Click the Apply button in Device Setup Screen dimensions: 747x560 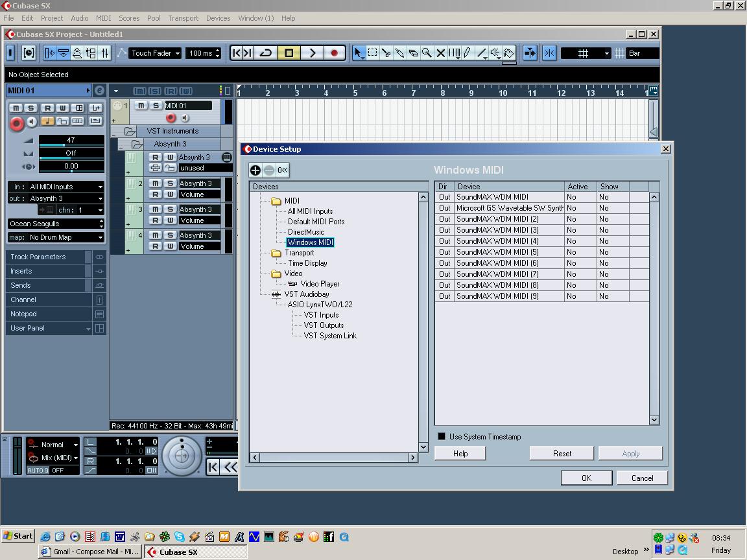631,453
